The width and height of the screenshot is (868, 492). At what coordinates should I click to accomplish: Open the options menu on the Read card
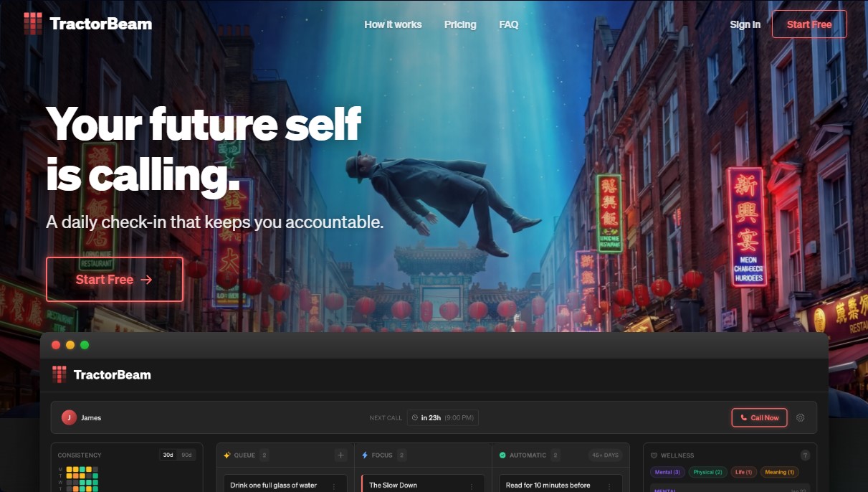pyautogui.click(x=609, y=486)
